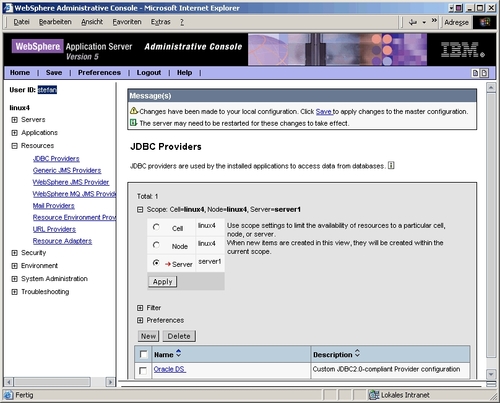500x403 pixels.
Task: Open the JDBC Providers description info icon
Action: [x=391, y=165]
